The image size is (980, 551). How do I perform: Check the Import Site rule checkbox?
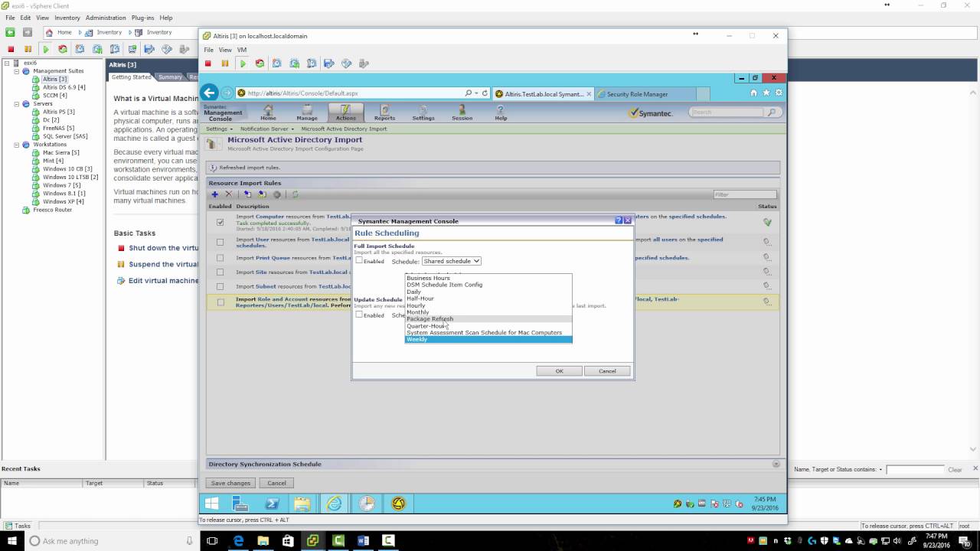(220, 272)
